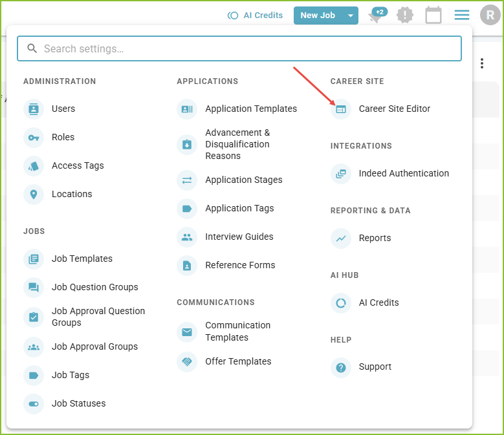Click the New Job button
Screen dimensions: 504x435
[x=318, y=16]
